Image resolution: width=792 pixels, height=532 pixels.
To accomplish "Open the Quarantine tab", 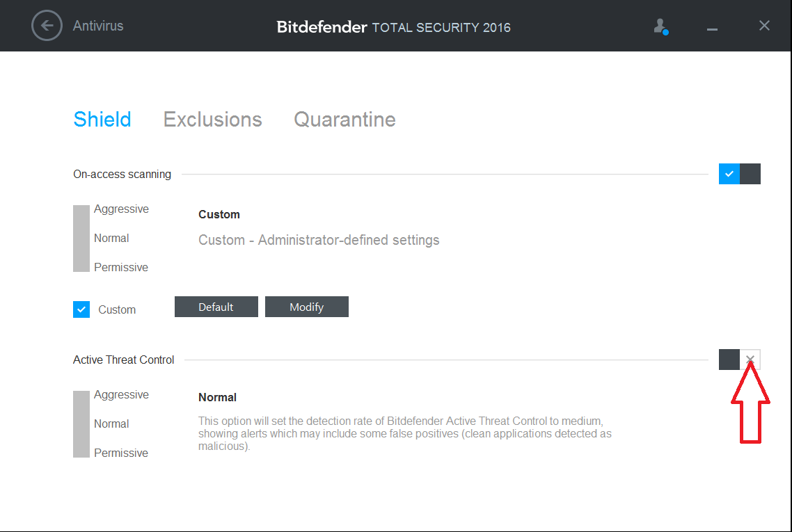I will (x=344, y=120).
